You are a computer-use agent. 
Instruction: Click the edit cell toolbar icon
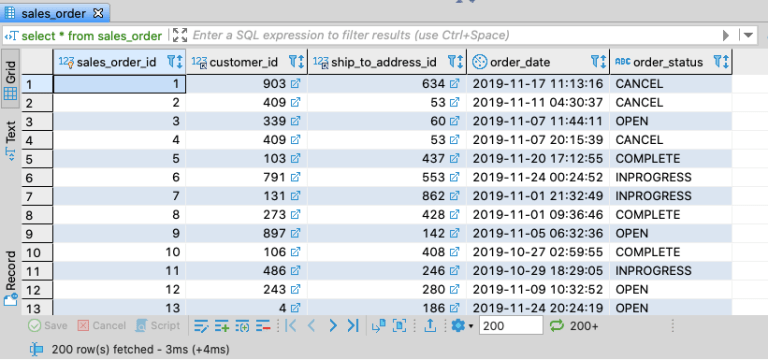[201, 326]
